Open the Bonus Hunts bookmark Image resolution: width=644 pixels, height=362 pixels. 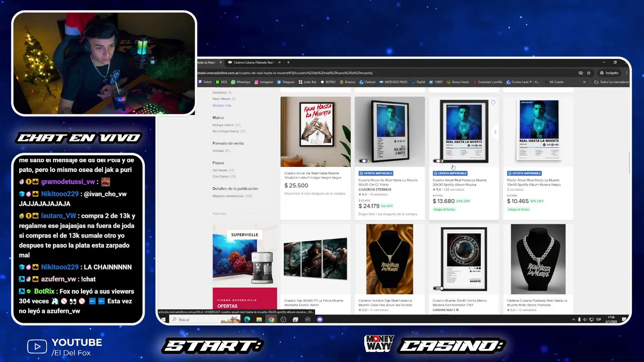pos(458,82)
